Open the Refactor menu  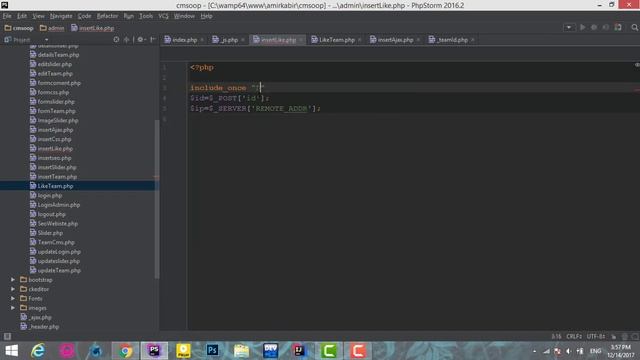(107, 16)
